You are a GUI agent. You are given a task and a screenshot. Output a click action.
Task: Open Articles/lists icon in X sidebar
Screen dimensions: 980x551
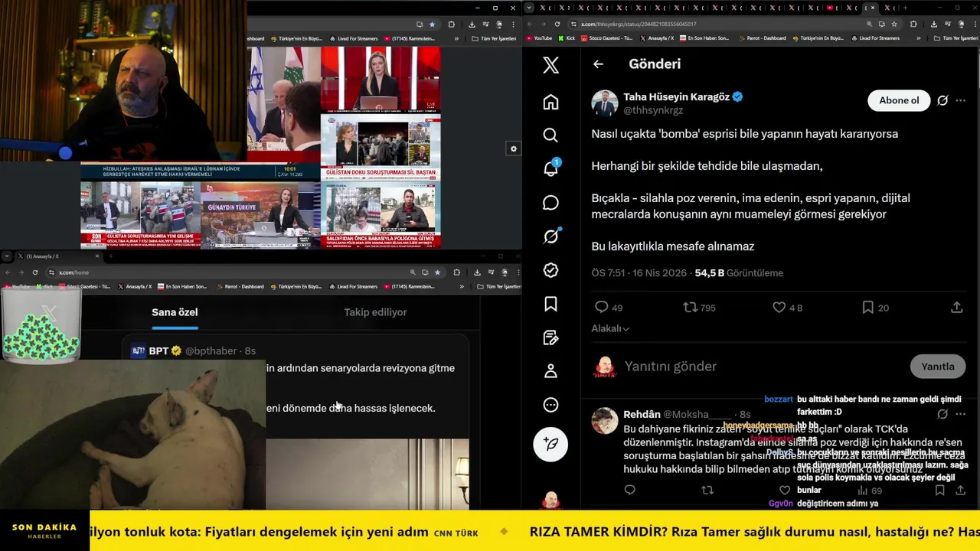point(550,337)
